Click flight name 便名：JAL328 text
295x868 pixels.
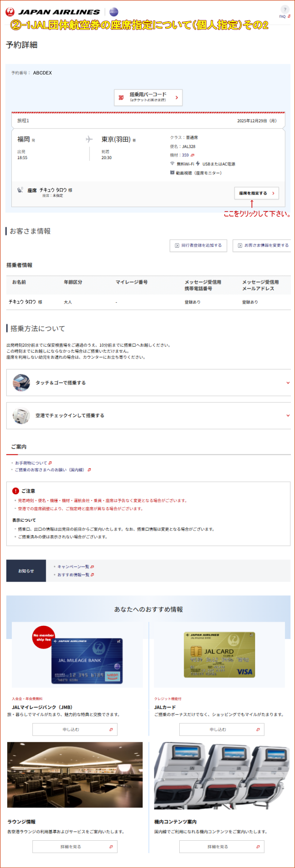tap(183, 146)
